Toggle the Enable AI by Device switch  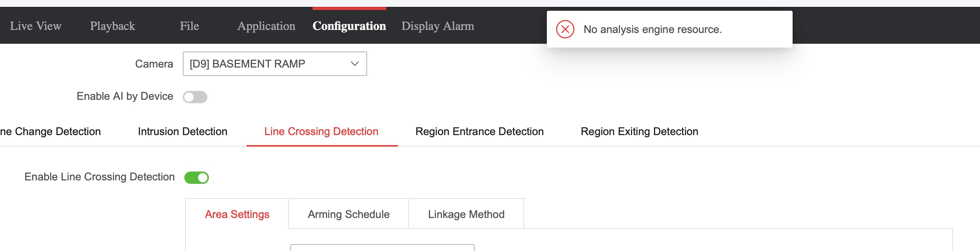[195, 97]
